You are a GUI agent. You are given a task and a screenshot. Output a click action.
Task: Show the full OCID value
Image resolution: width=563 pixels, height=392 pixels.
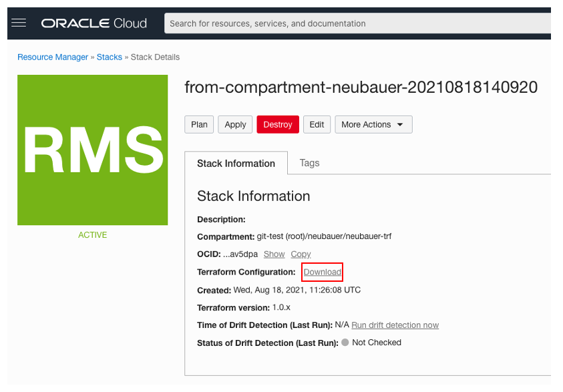coord(274,254)
